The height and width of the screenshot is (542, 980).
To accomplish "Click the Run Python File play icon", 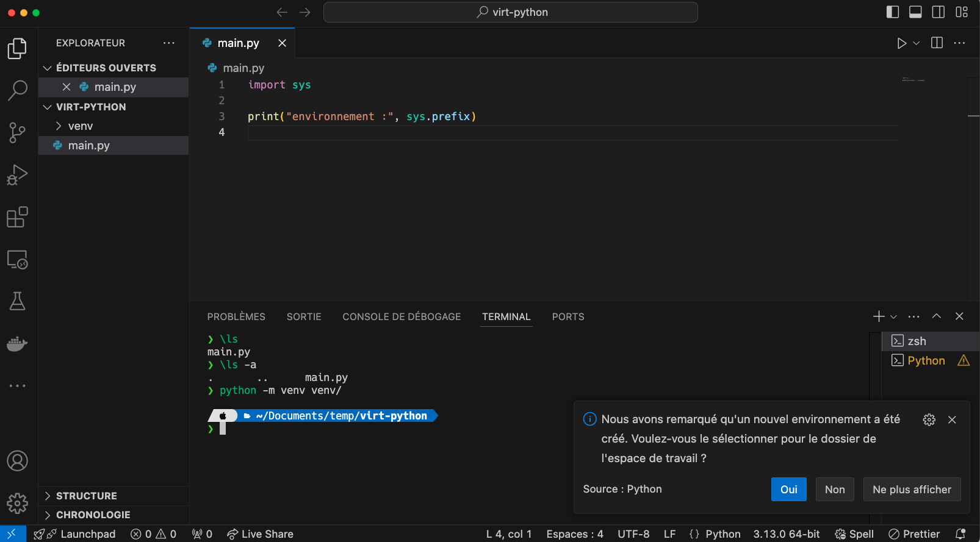I will pos(901,43).
